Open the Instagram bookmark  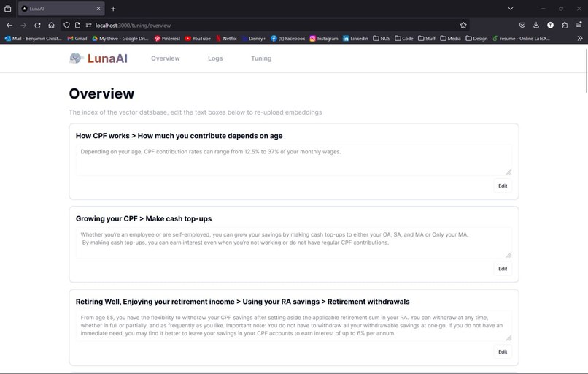pyautogui.click(x=324, y=38)
